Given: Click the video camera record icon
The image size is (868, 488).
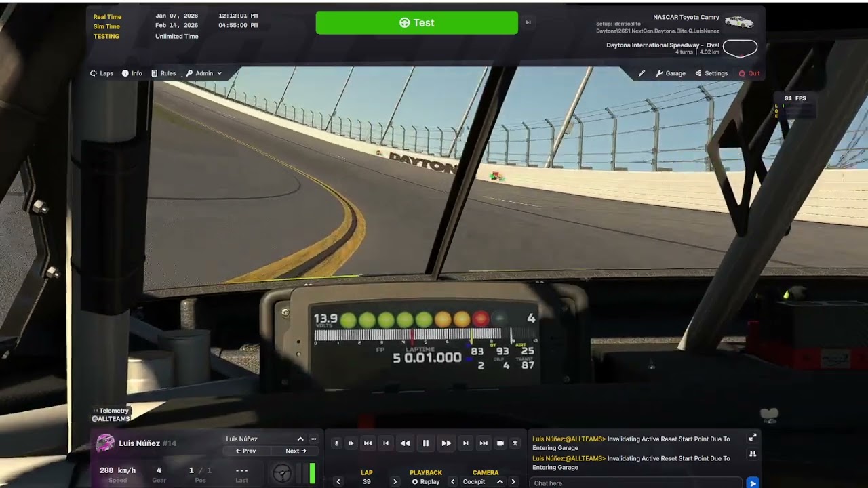Looking at the screenshot, I should pyautogui.click(x=500, y=443).
